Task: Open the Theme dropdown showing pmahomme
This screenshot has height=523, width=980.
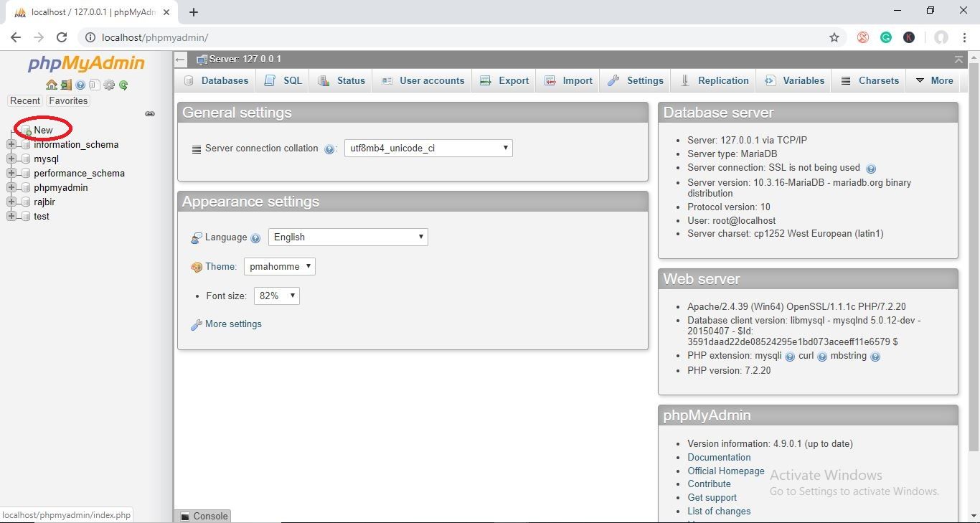Action: 280,267
